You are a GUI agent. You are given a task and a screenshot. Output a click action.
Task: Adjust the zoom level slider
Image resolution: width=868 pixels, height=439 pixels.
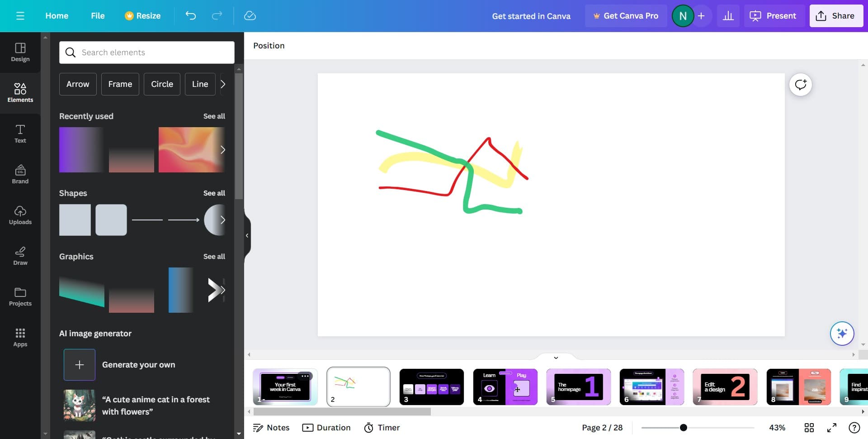(683, 428)
